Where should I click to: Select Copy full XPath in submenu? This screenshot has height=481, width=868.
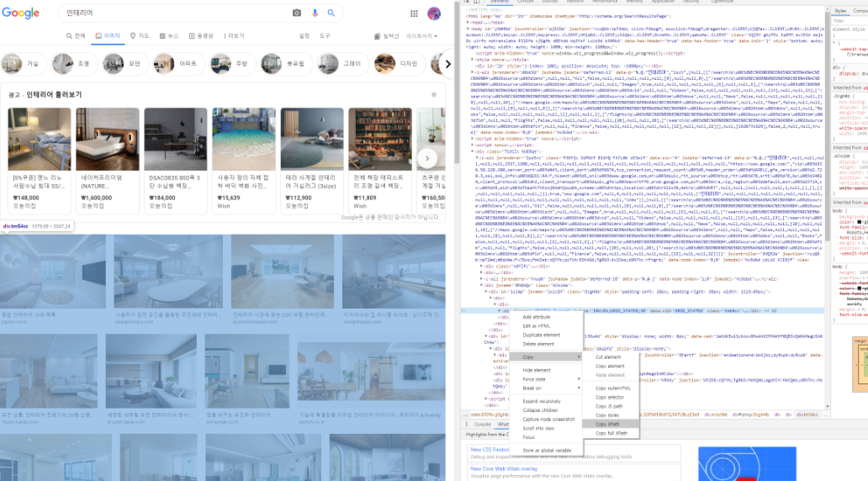[x=611, y=433]
